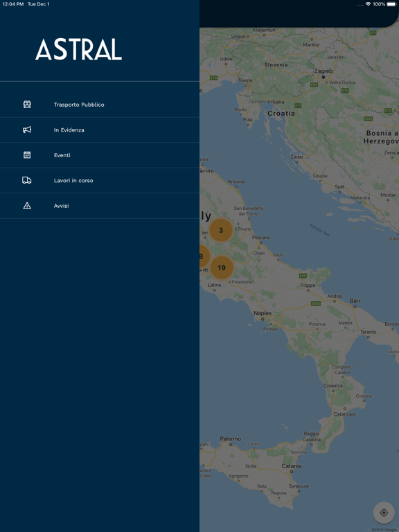Tap the bus icon for Trasporto Pubblico
This screenshot has width=399, height=532.
click(x=27, y=105)
